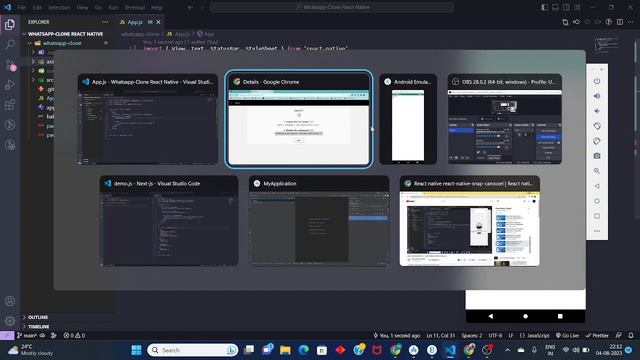Viewport: 640px width, 360px height.
Task: Open the Extensions view in the activity bar
Action: (x=10, y=104)
